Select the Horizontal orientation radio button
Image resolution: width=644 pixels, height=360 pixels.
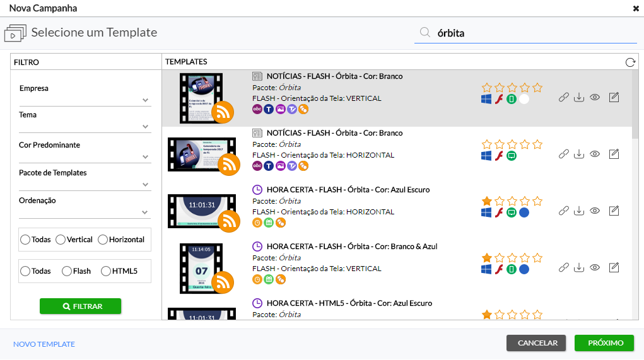tap(103, 240)
